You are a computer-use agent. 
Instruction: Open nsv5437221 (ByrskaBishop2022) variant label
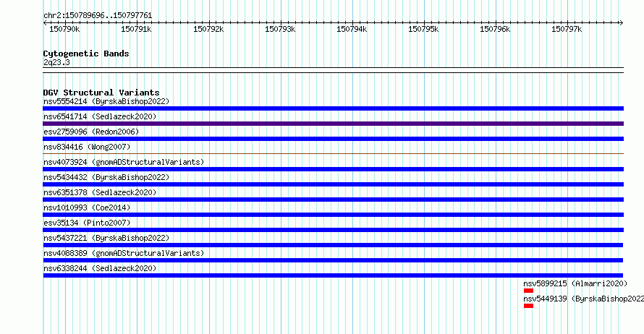[x=106, y=238]
